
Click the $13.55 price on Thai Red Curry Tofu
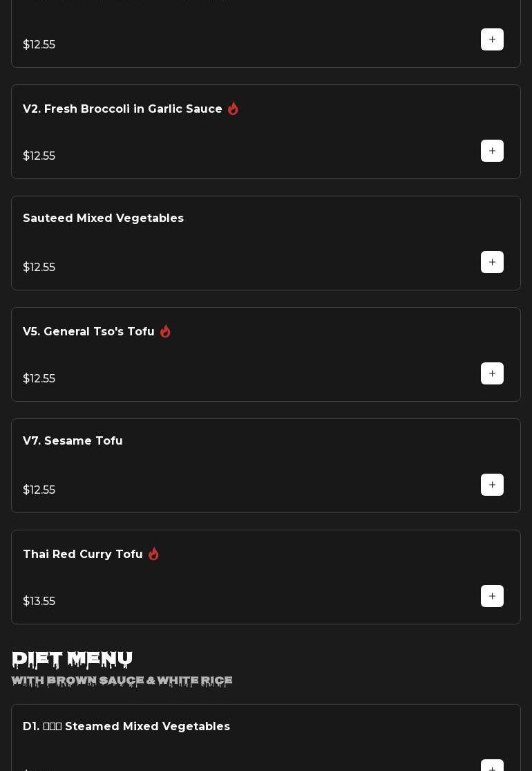(39, 602)
